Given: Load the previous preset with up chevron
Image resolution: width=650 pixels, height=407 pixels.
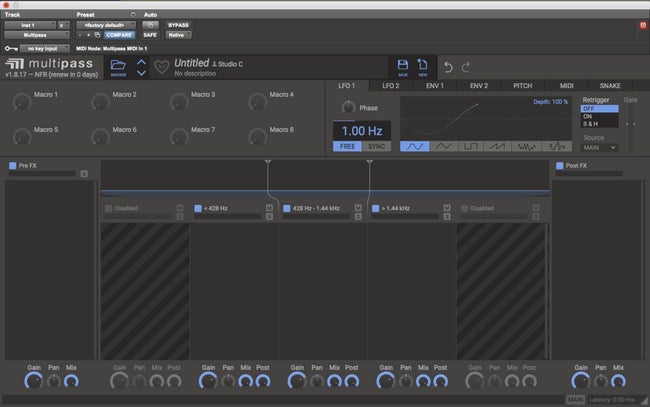Looking at the screenshot, I should [141, 63].
